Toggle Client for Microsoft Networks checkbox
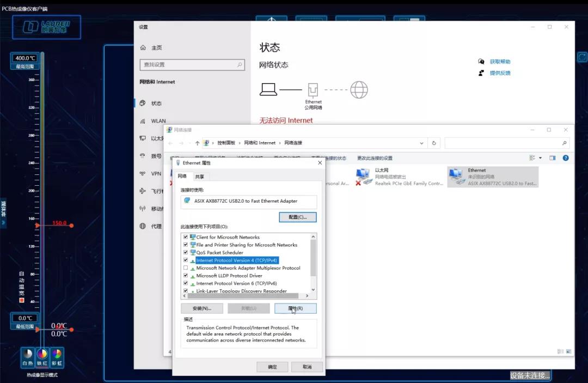 coord(186,237)
